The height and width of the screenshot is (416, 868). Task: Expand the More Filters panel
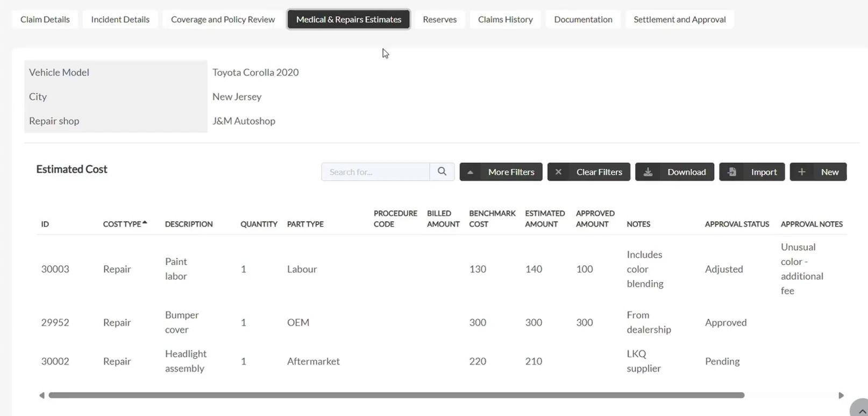pyautogui.click(x=501, y=172)
